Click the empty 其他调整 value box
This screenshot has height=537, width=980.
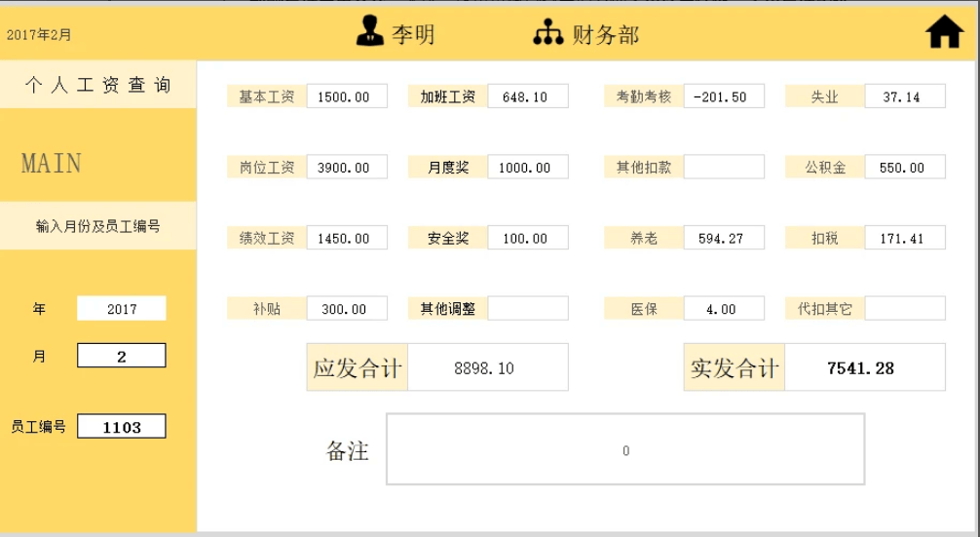(x=528, y=308)
